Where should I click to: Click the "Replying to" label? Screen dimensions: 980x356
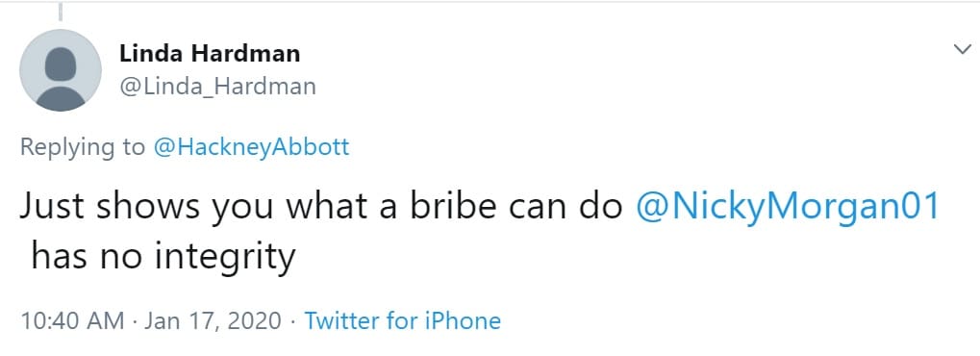point(83,147)
